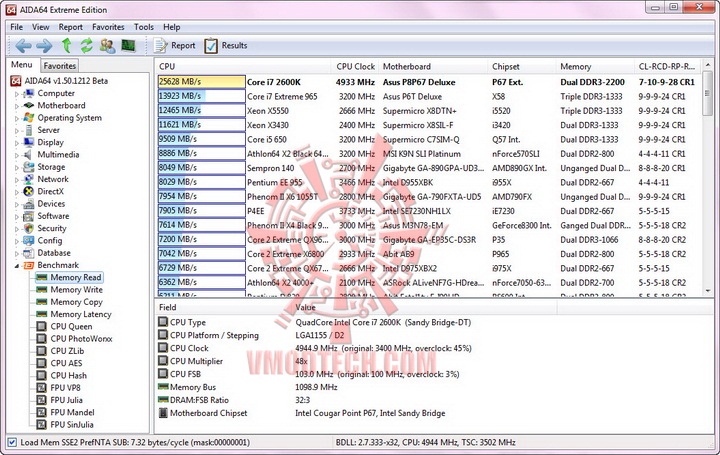720x455 pixels.
Task: Open the Favorites menu
Action: coord(108,27)
